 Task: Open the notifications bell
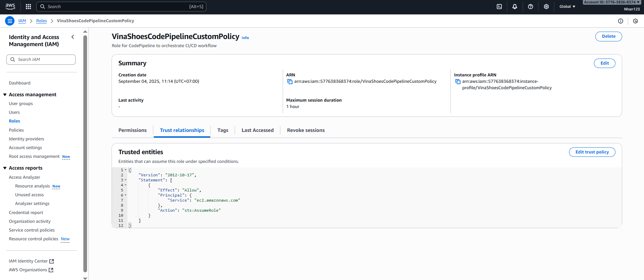515,6
